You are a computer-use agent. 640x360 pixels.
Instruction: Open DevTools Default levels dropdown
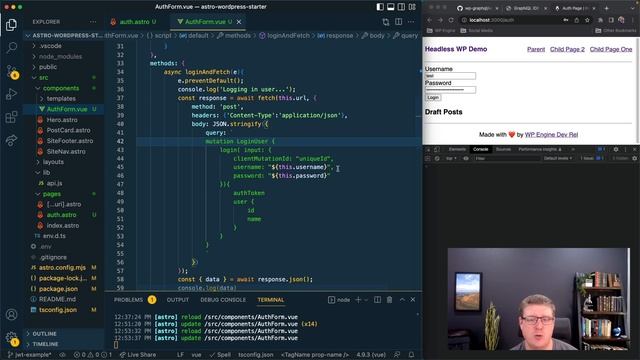pyautogui.click(x=558, y=158)
